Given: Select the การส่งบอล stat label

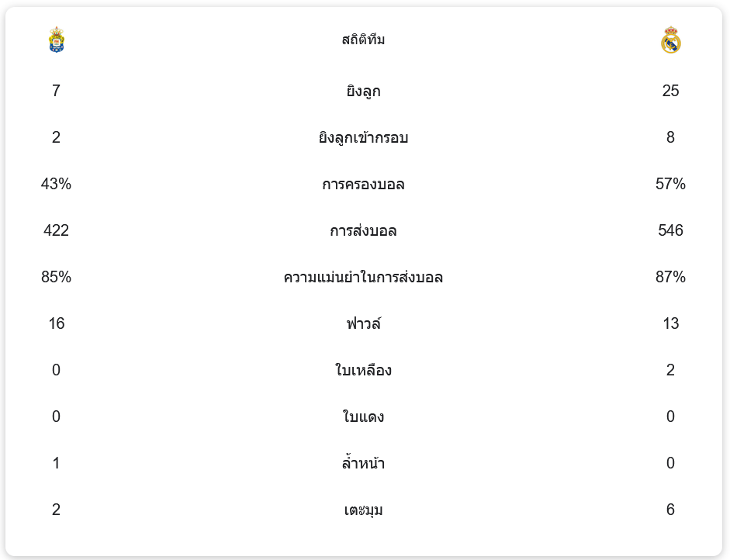Looking at the screenshot, I should click(x=363, y=230).
